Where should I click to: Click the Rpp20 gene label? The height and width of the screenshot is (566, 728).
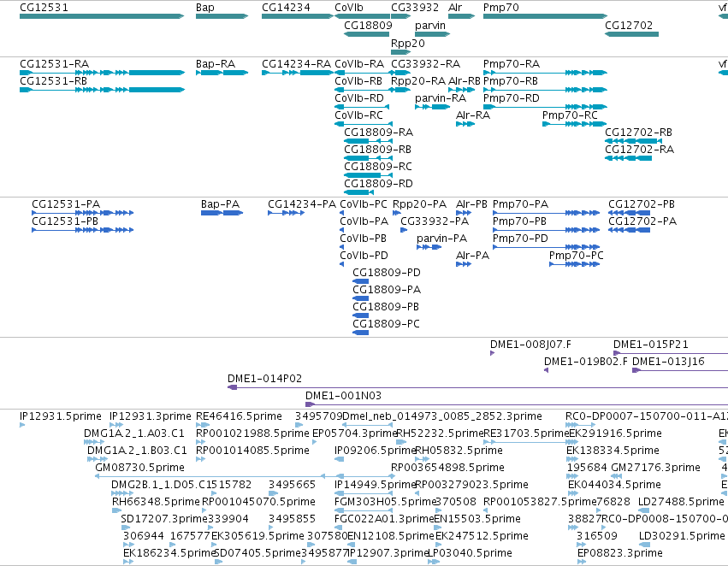[408, 43]
